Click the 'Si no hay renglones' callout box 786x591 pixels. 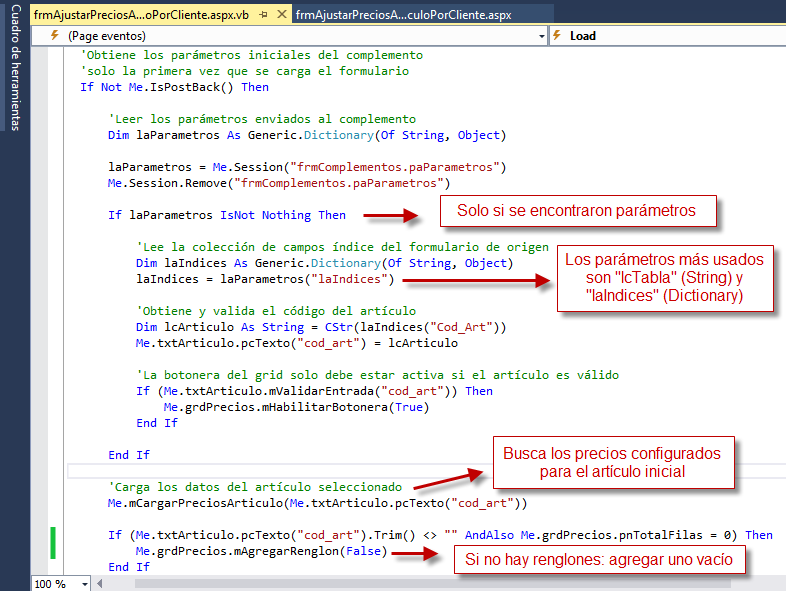600,560
